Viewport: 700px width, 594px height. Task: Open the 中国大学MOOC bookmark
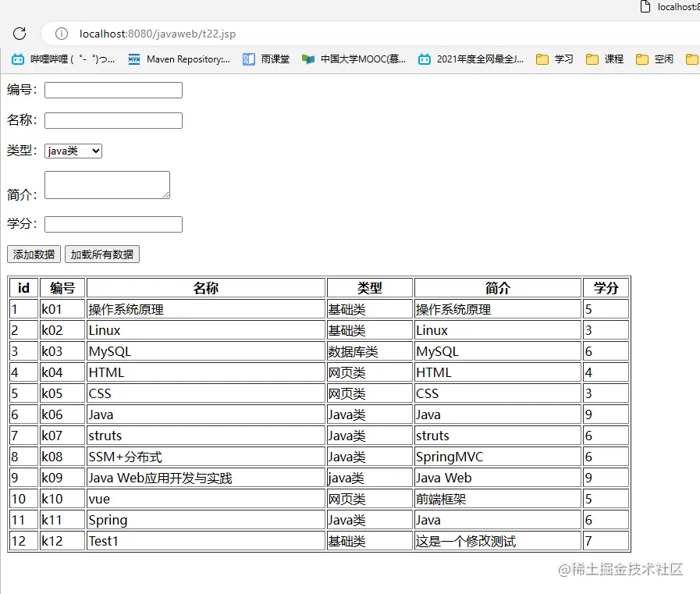point(354,59)
